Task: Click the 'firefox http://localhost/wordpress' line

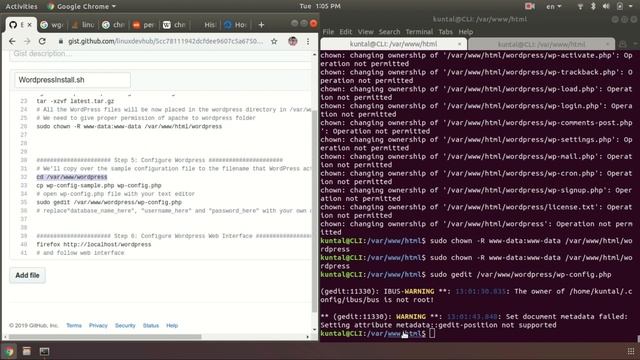Action: click(94, 244)
